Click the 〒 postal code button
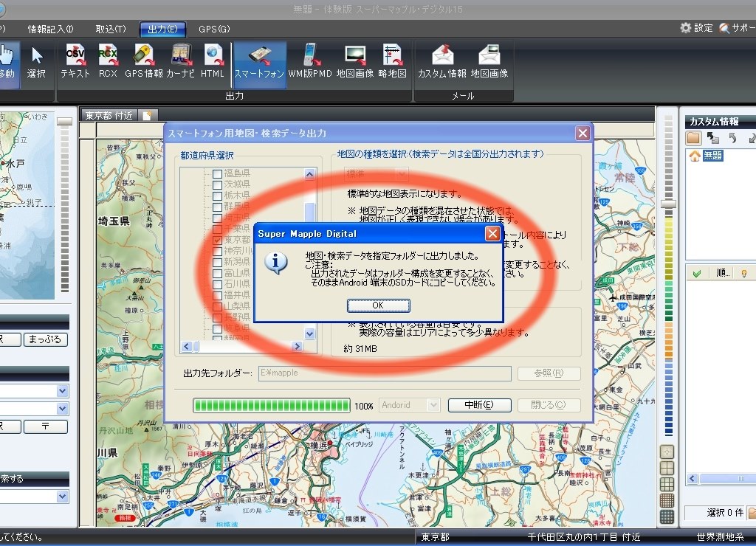Image resolution: width=756 pixels, height=546 pixels. (x=45, y=426)
